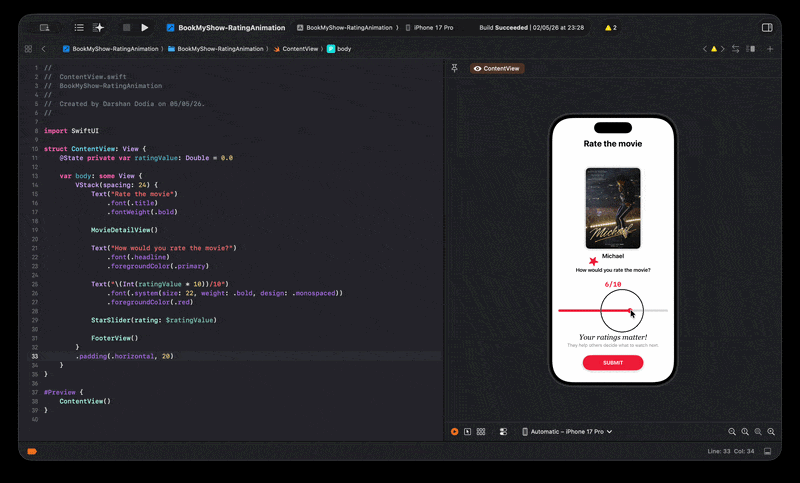The width and height of the screenshot is (800, 483).
Task: Open project BookMyShow-RatingAnimation in jump bar
Action: (110, 49)
